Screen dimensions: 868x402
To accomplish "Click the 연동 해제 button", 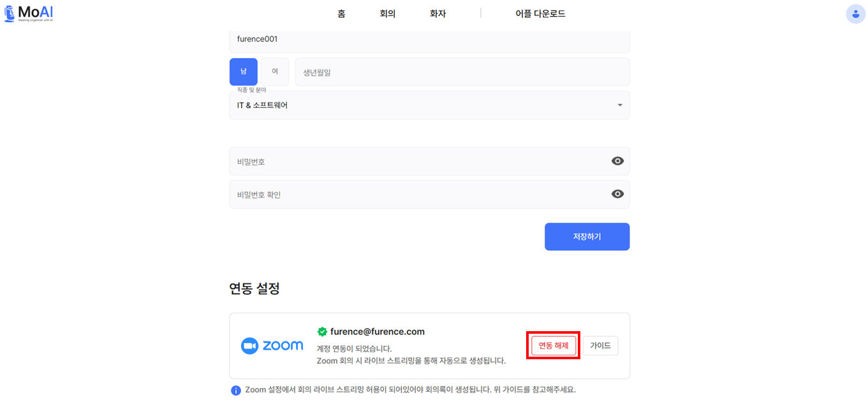I will coord(553,346).
